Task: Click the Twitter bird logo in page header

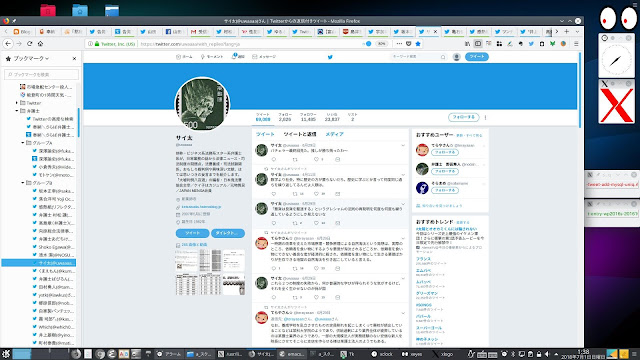Action: [x=330, y=57]
